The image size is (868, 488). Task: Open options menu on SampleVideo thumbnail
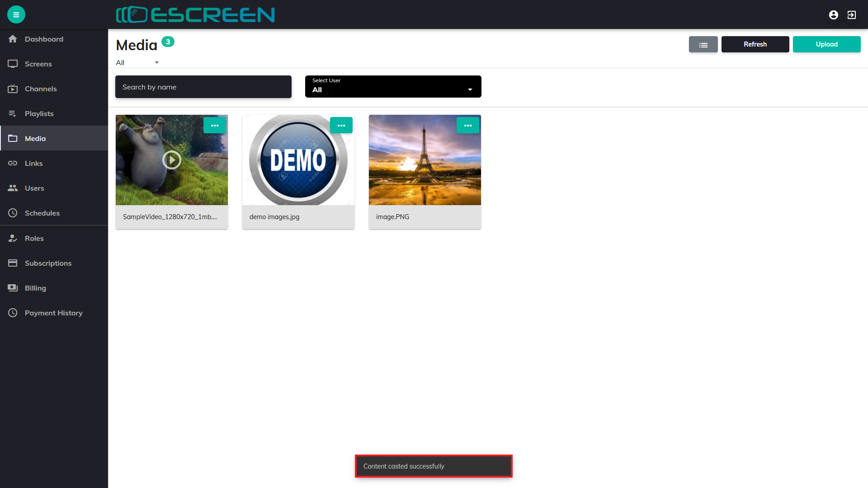tap(215, 126)
